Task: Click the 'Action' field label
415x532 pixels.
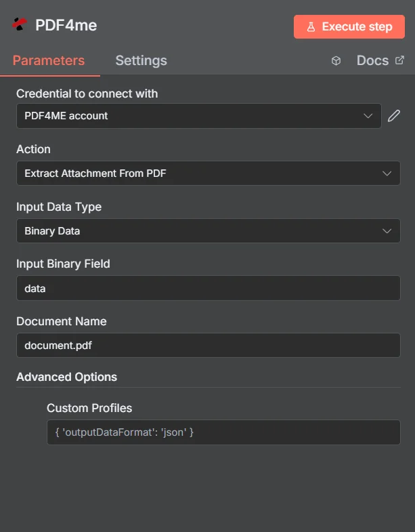Action: point(34,149)
